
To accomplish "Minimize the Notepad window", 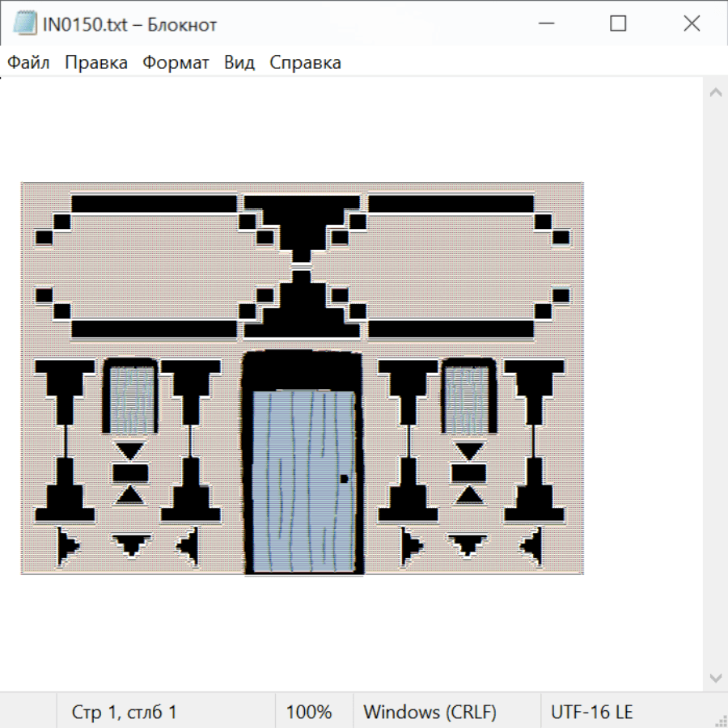I will click(x=544, y=24).
